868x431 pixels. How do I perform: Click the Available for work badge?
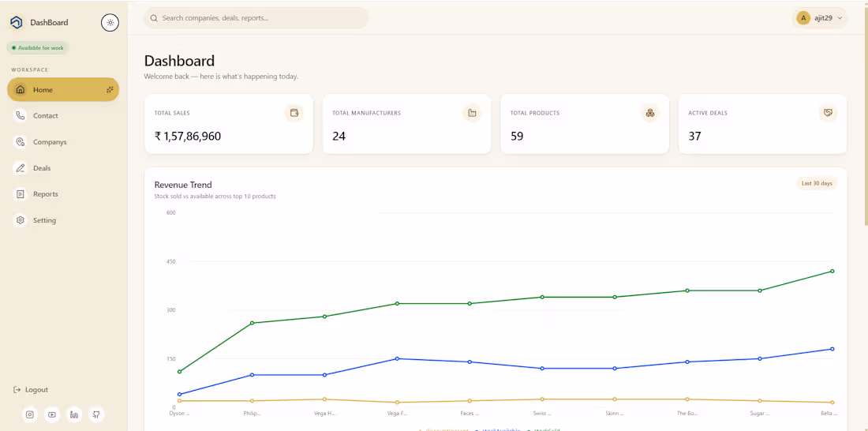[38, 47]
